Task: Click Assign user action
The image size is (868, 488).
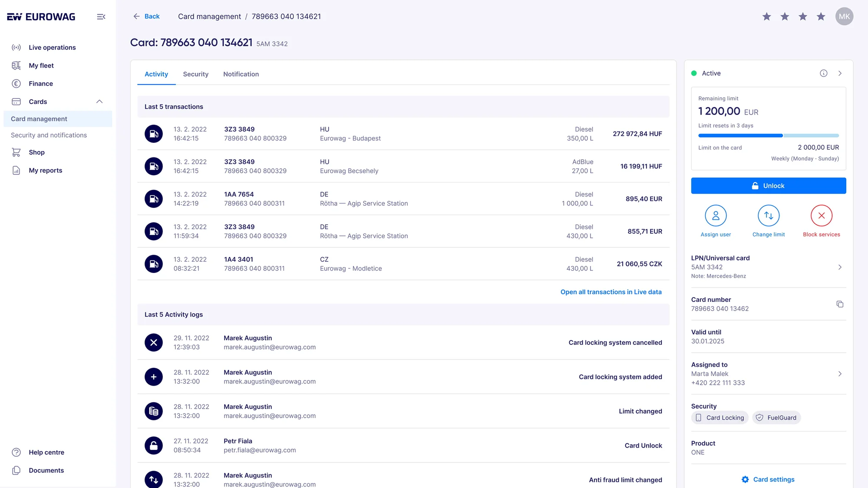Action: pos(716,221)
